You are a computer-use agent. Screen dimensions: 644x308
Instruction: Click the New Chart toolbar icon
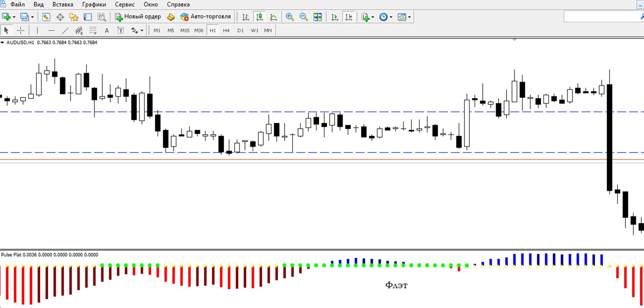click(x=6, y=17)
